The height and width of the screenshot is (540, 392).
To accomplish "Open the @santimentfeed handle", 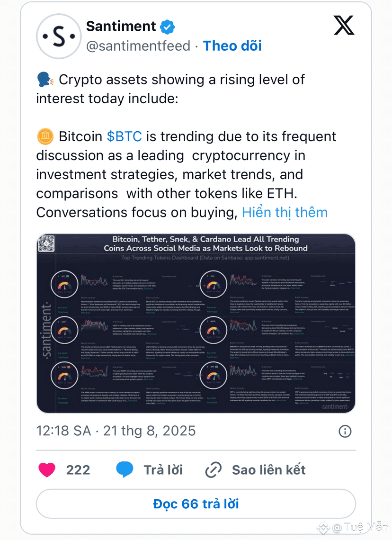I will 138,46.
